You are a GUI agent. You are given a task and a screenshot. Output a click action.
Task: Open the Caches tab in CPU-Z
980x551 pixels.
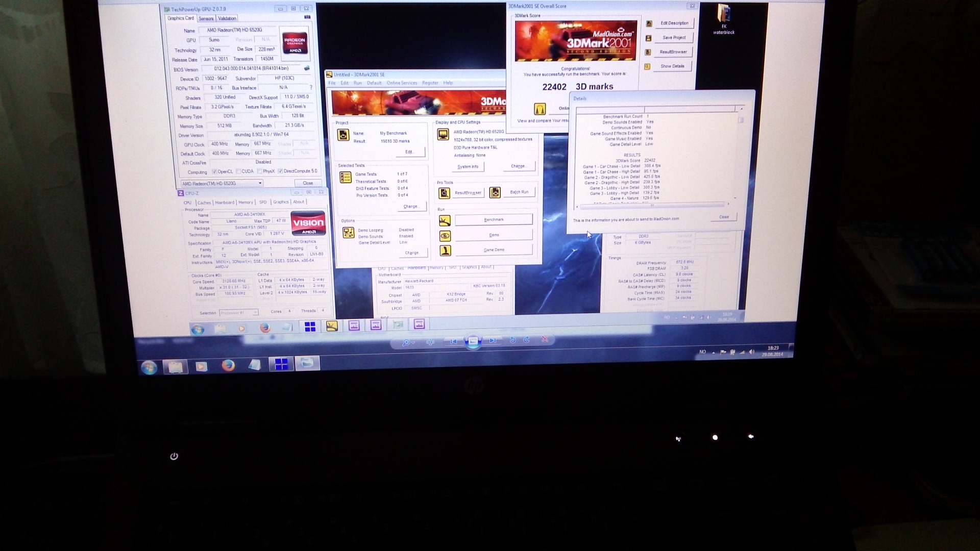pyautogui.click(x=204, y=203)
